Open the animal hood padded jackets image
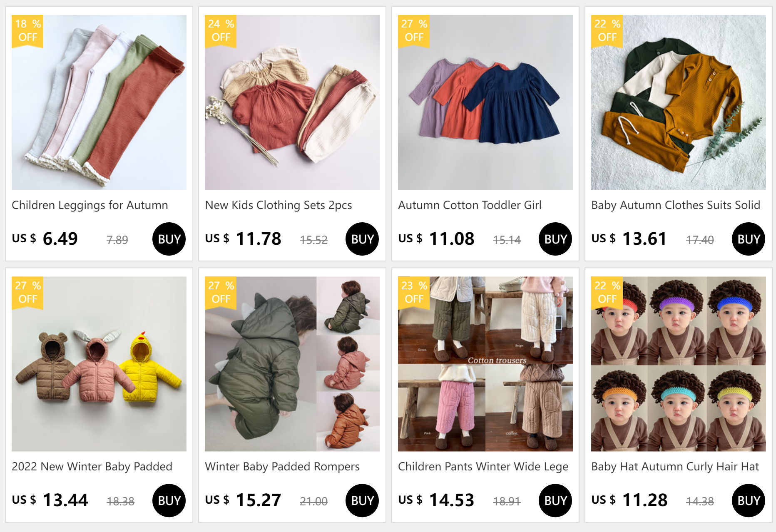This screenshot has height=532, width=776. [99, 364]
